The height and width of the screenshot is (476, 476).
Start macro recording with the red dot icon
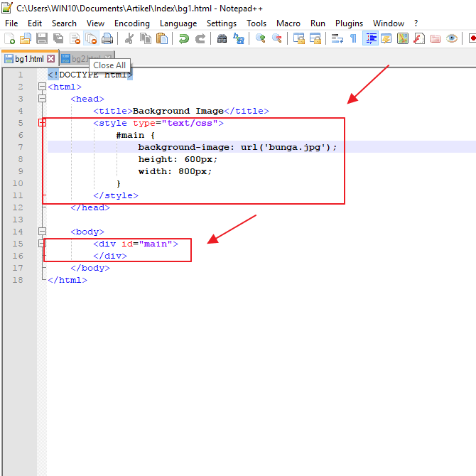(x=472, y=38)
